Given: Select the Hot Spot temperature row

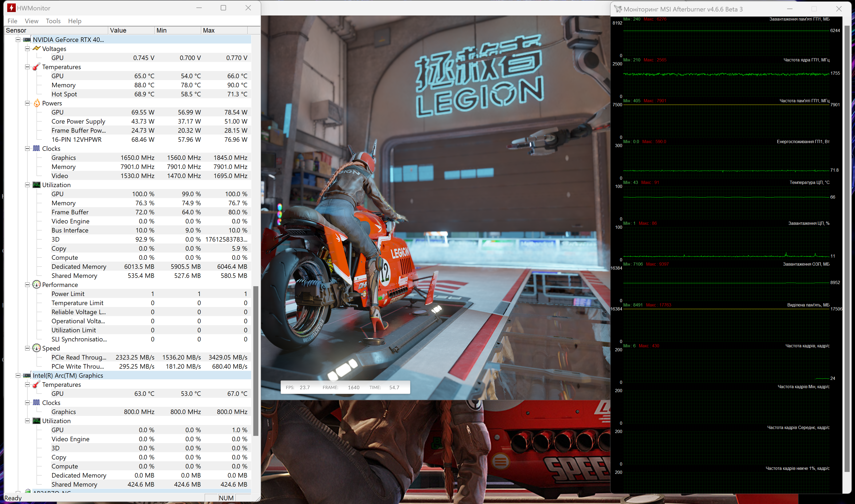Looking at the screenshot, I should [x=64, y=94].
